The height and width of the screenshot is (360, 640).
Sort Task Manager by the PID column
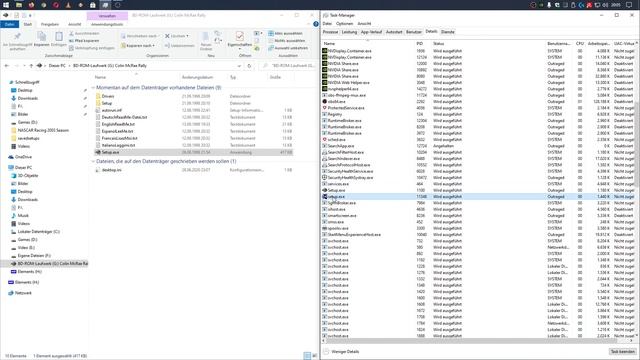[x=420, y=43]
